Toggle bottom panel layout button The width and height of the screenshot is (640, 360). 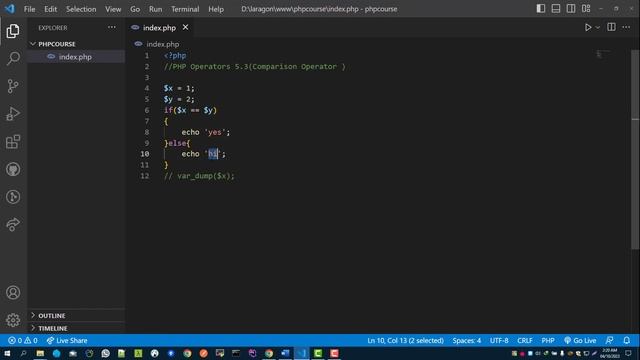(556, 9)
